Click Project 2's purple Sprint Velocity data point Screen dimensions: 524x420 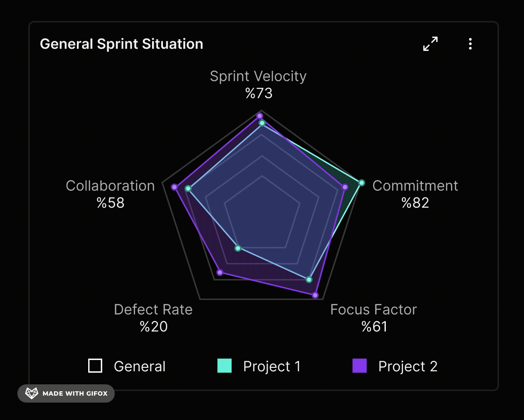click(260, 116)
